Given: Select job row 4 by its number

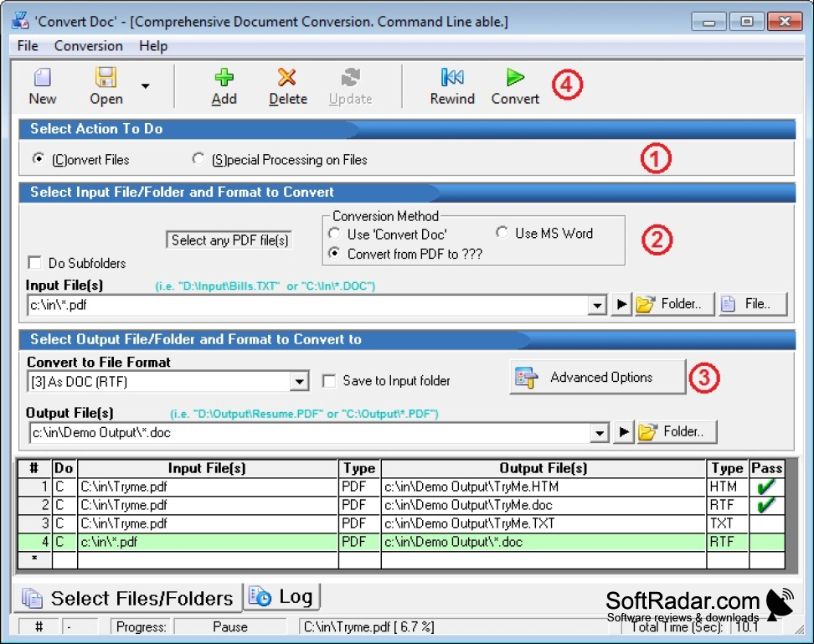Looking at the screenshot, I should (x=35, y=542).
